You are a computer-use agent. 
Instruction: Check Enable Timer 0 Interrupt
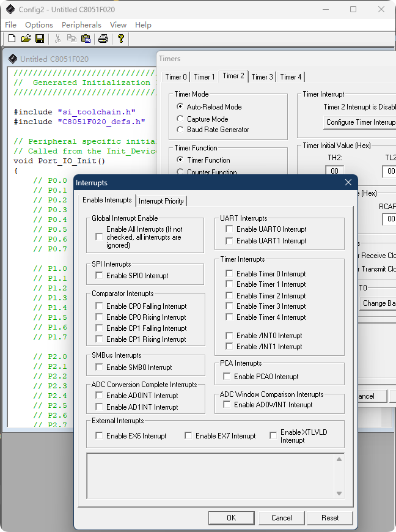coord(229,273)
